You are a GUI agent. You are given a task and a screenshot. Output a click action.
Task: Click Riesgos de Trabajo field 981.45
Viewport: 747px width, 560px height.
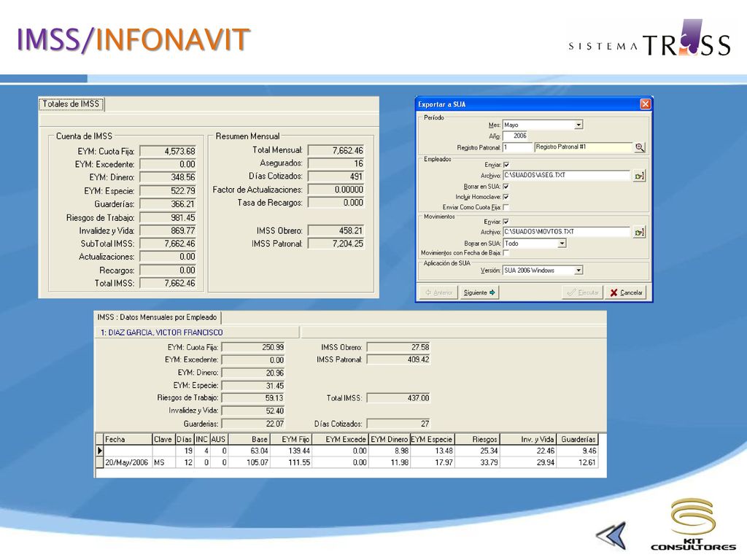tap(168, 217)
